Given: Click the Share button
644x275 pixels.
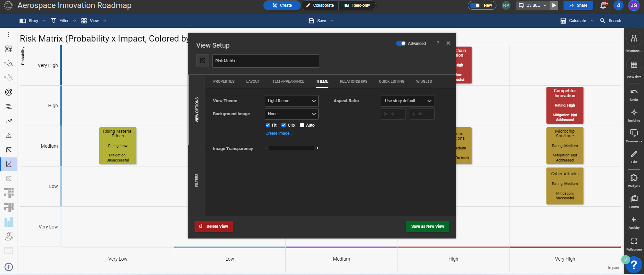Looking at the screenshot, I should pyautogui.click(x=578, y=5).
